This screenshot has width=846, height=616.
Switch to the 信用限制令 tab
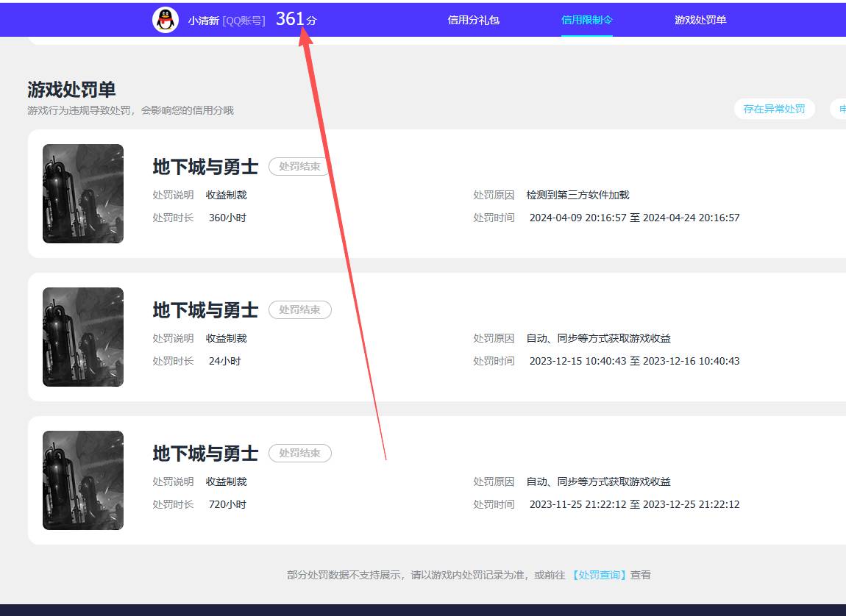coord(586,20)
